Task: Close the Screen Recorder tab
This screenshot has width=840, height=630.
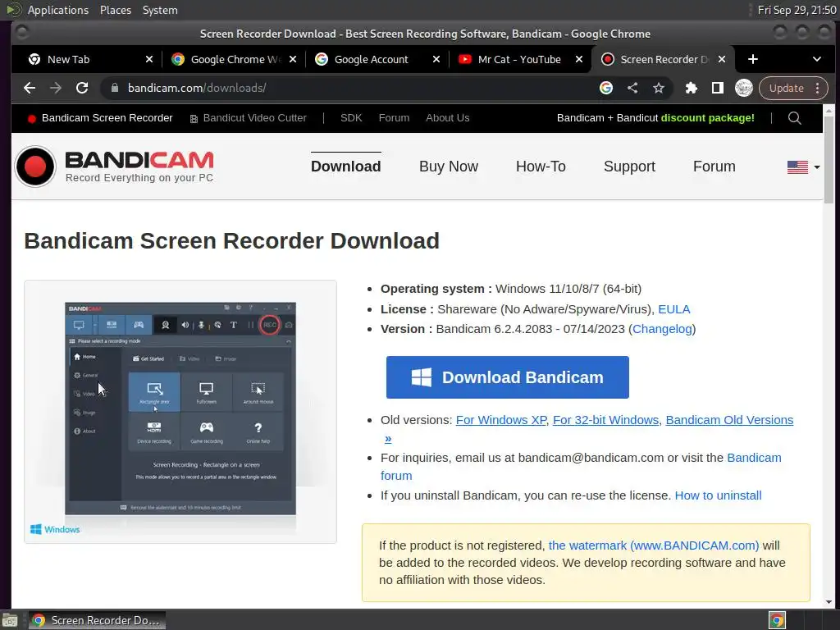Action: tap(722, 59)
